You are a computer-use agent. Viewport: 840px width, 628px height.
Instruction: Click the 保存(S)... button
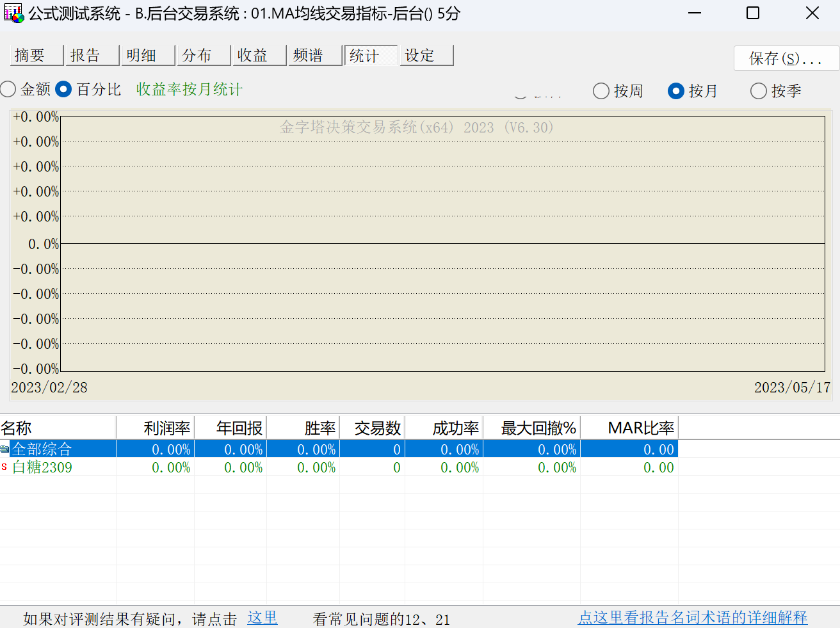point(786,59)
